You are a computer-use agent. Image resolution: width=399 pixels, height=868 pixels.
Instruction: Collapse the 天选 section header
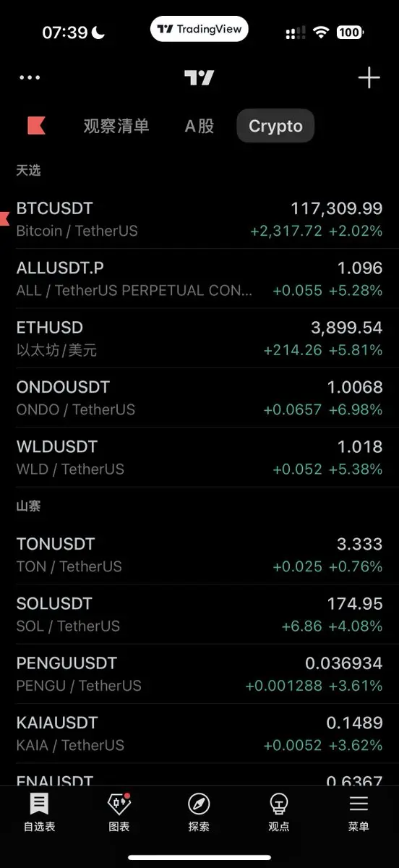pos(29,171)
